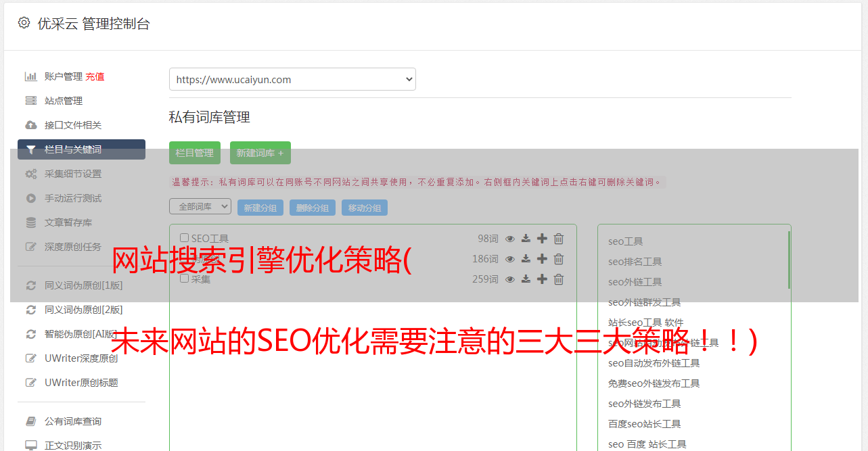
Task: Tick the SEO工具 checkbox
Action: (185, 238)
